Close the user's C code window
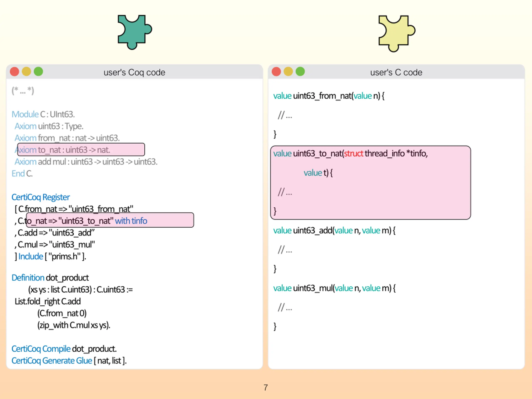This screenshot has width=532, height=399. pyautogui.click(x=276, y=72)
